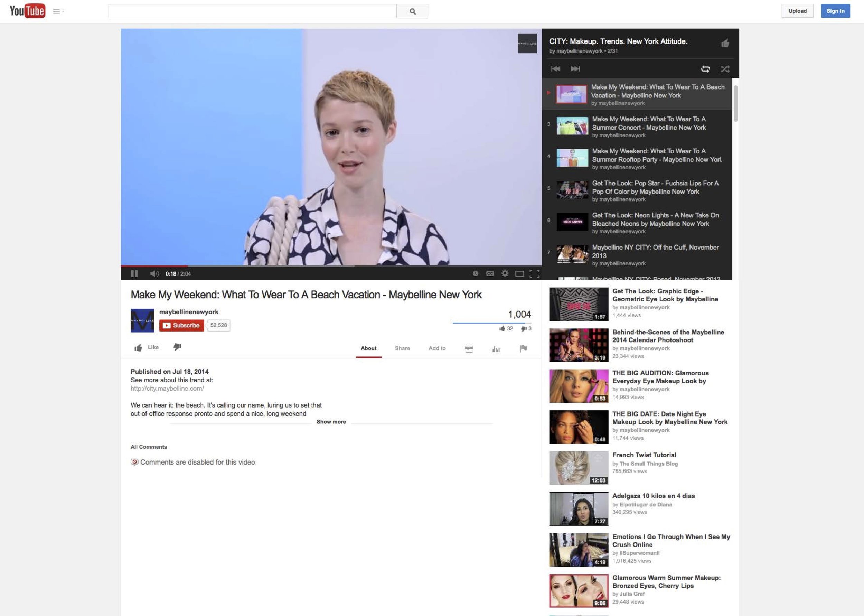
Task: Open the city.maybelline.com link
Action: (x=167, y=389)
